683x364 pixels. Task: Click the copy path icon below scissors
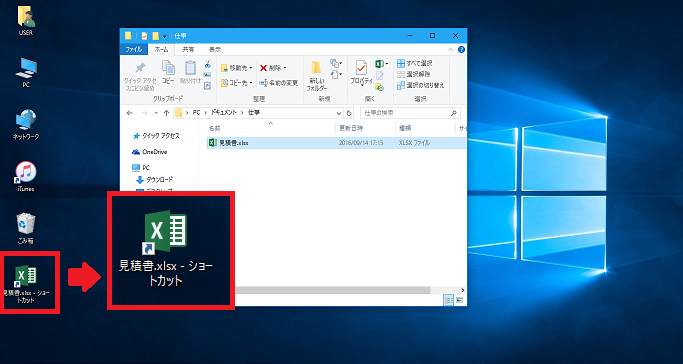click(x=207, y=75)
